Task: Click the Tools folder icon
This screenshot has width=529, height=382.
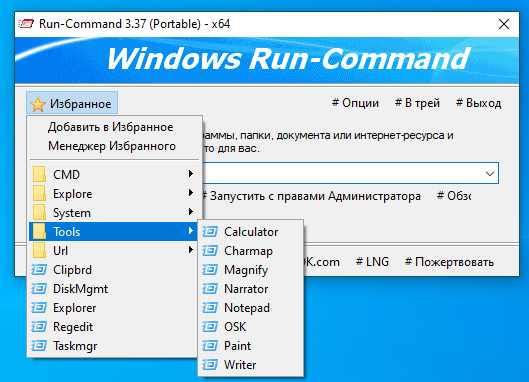Action: (39, 231)
